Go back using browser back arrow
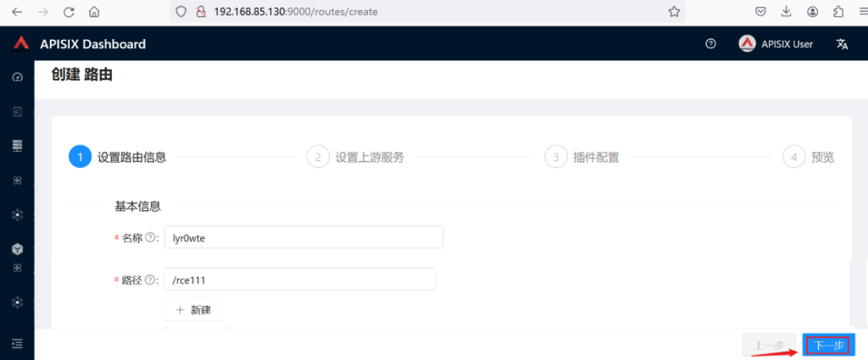This screenshot has width=868, height=360. pos(17,12)
